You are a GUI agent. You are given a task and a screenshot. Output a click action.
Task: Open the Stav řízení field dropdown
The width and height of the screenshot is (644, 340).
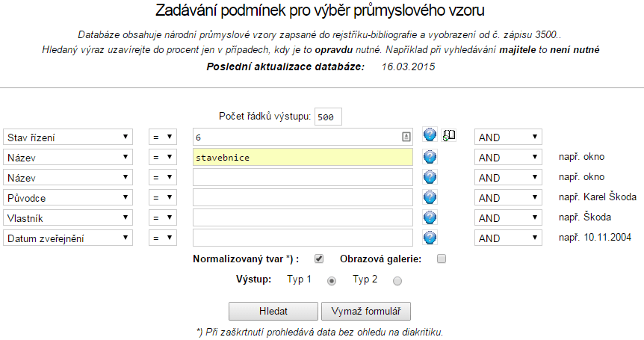pos(68,137)
